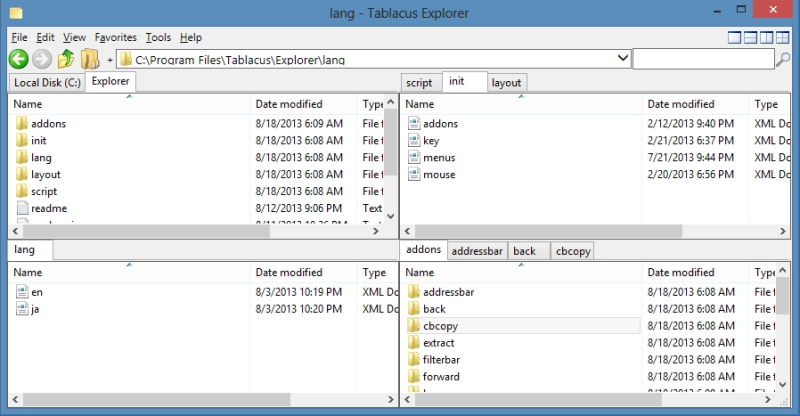Open the View menu

(x=74, y=37)
